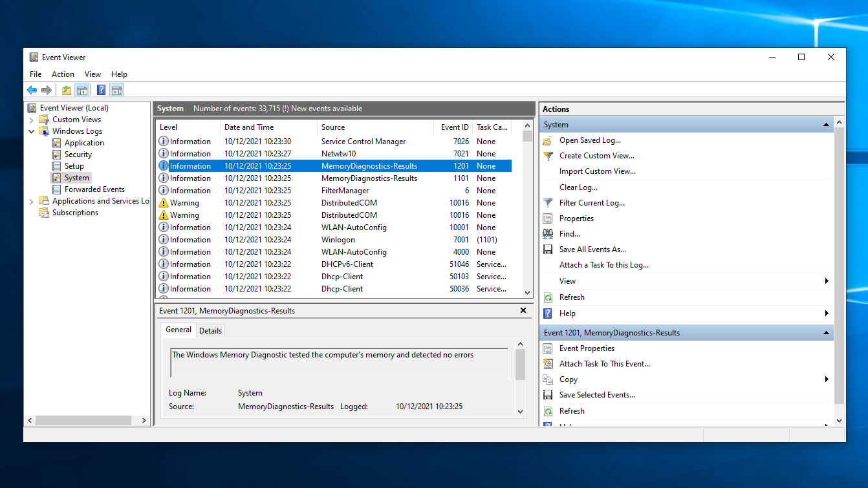Switch to the Details tab
The width and height of the screenshot is (868, 488).
(x=210, y=330)
